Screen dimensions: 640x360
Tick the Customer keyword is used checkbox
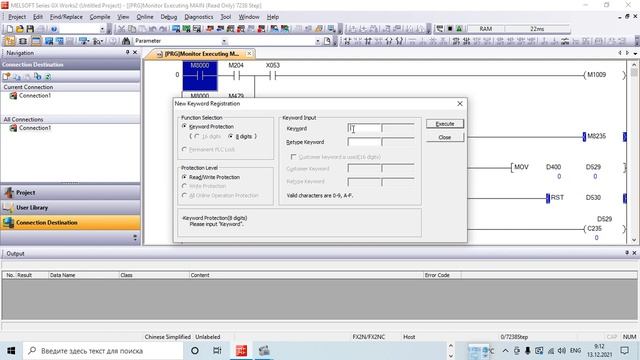point(293,157)
